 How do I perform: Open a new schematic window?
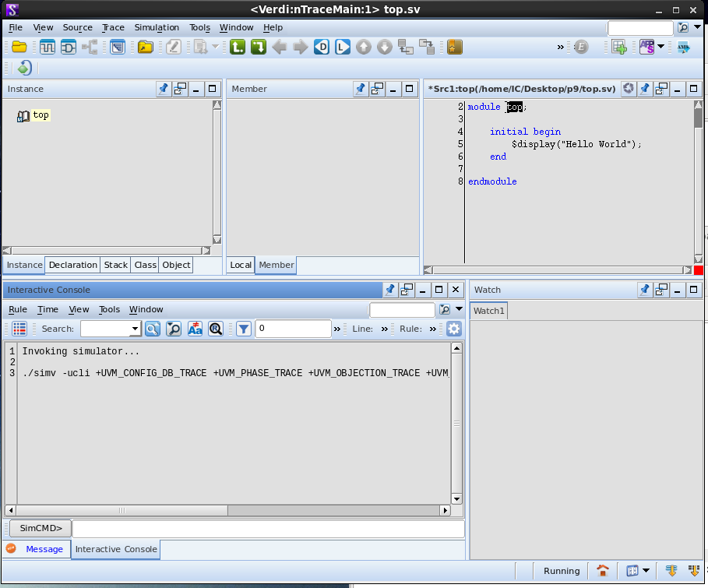point(69,47)
